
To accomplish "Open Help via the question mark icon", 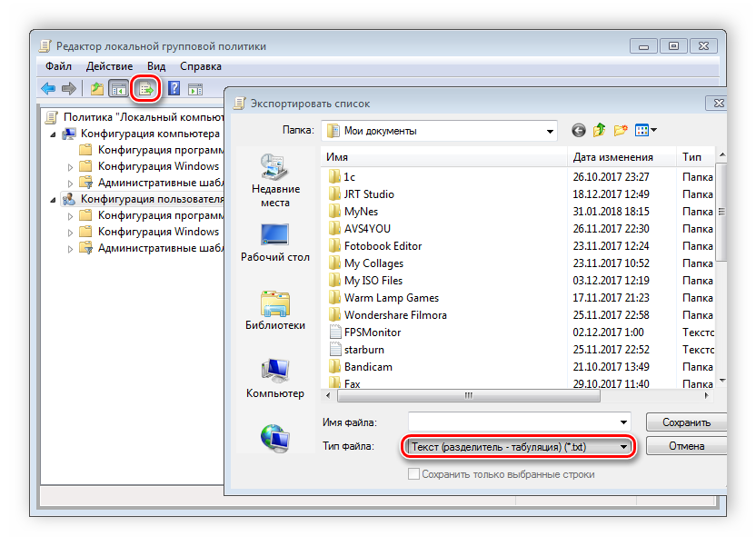I will [x=174, y=89].
